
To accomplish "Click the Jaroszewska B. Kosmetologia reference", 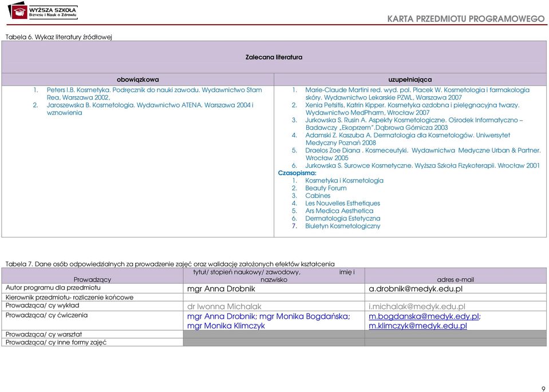I will click(150, 109).
